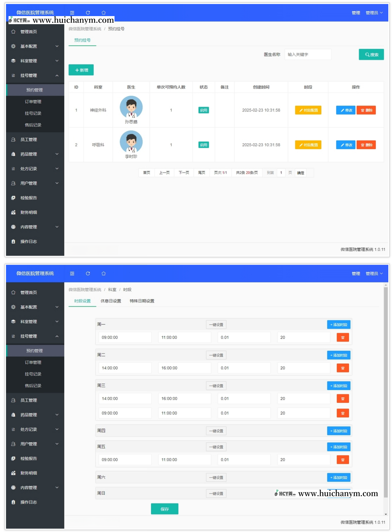
Task: Select the 时段设置 tab
Action: (x=82, y=301)
